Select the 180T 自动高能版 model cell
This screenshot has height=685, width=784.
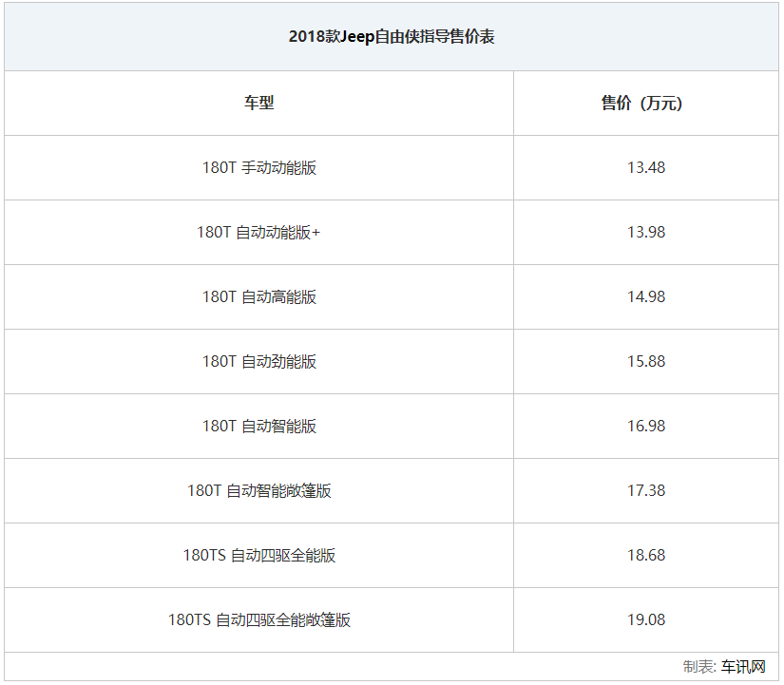coord(258,296)
